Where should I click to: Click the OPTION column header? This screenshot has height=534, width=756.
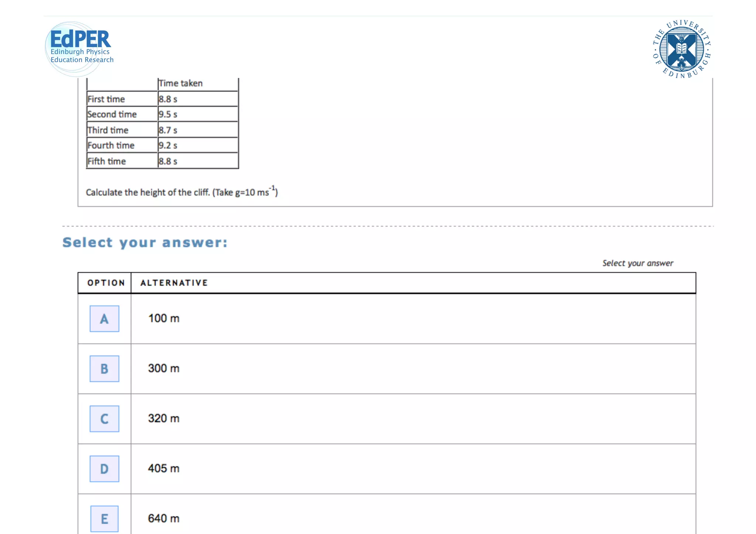click(x=106, y=283)
